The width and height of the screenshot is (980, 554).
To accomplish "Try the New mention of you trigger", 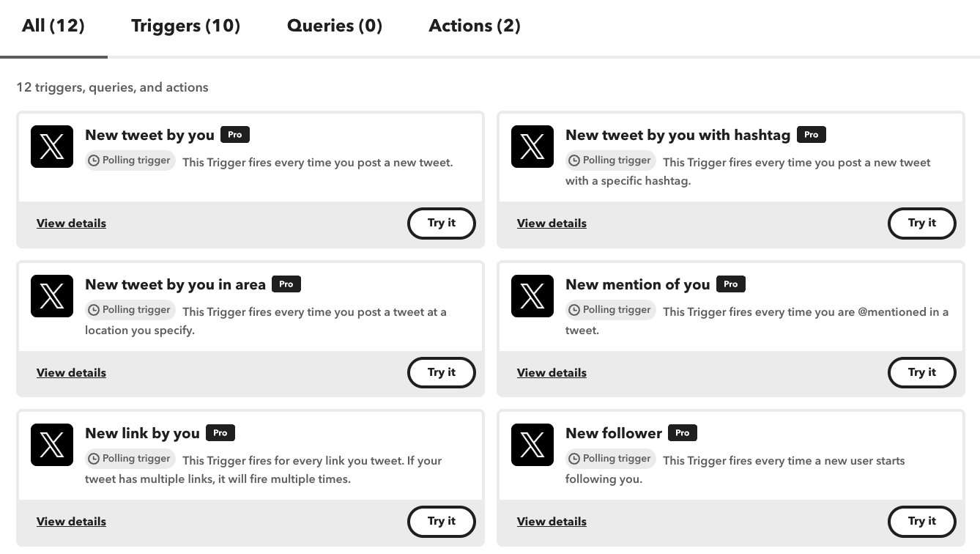I will 921,372.
